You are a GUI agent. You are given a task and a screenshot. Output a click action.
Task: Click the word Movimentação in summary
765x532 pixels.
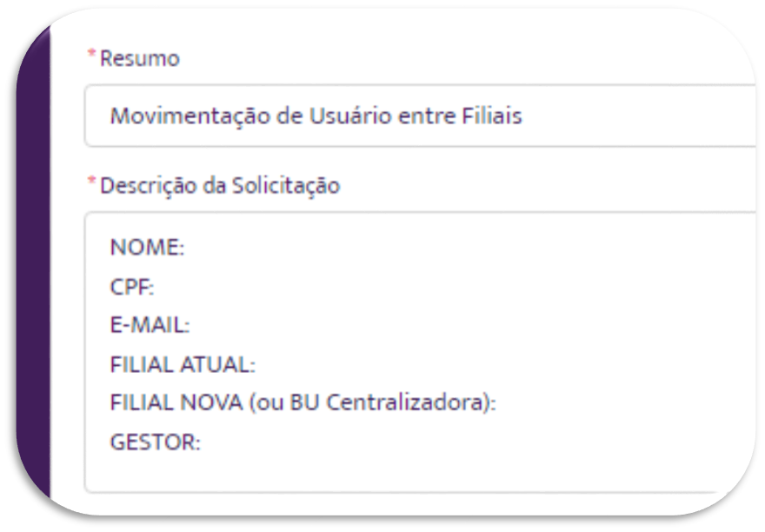[x=190, y=116]
